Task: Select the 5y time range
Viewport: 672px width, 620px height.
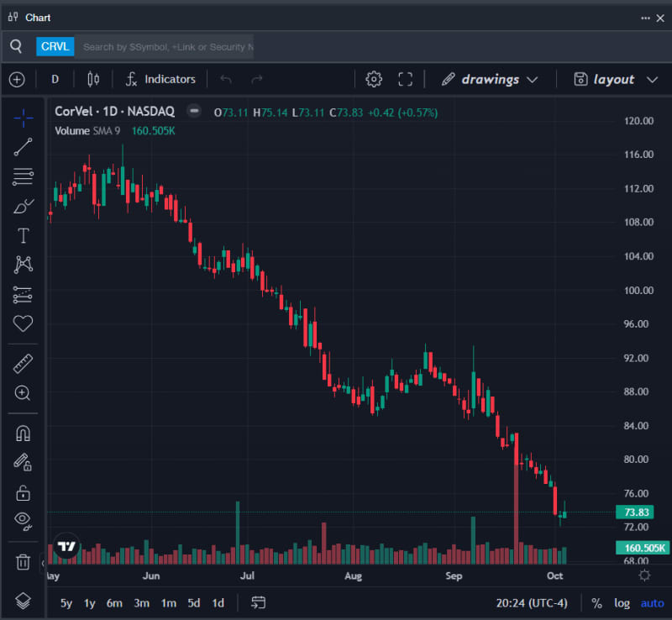Action: tap(66, 602)
